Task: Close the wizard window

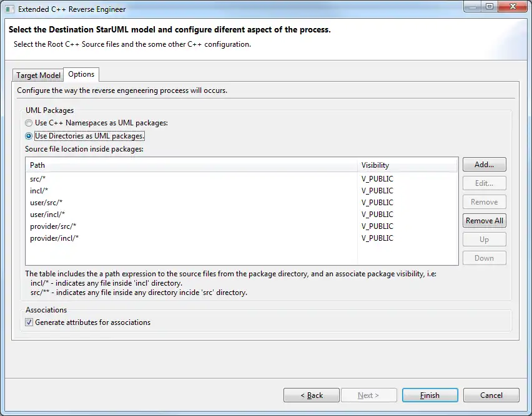Action: click(x=513, y=6)
